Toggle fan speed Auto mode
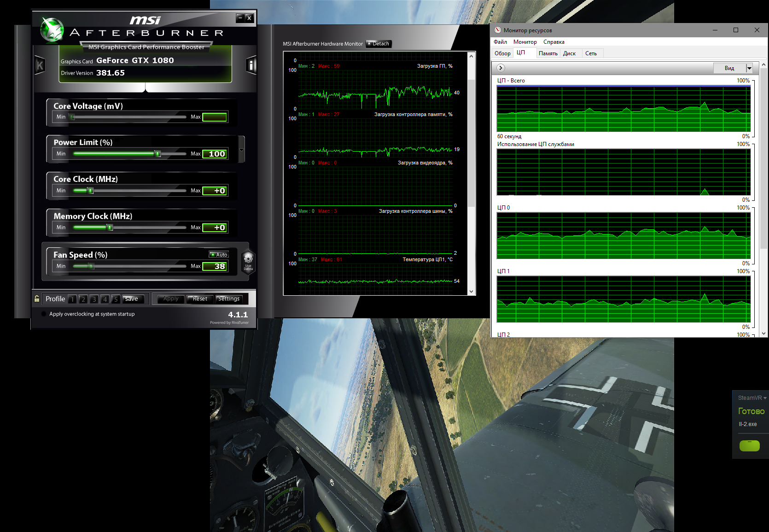The image size is (769, 532). click(x=219, y=255)
